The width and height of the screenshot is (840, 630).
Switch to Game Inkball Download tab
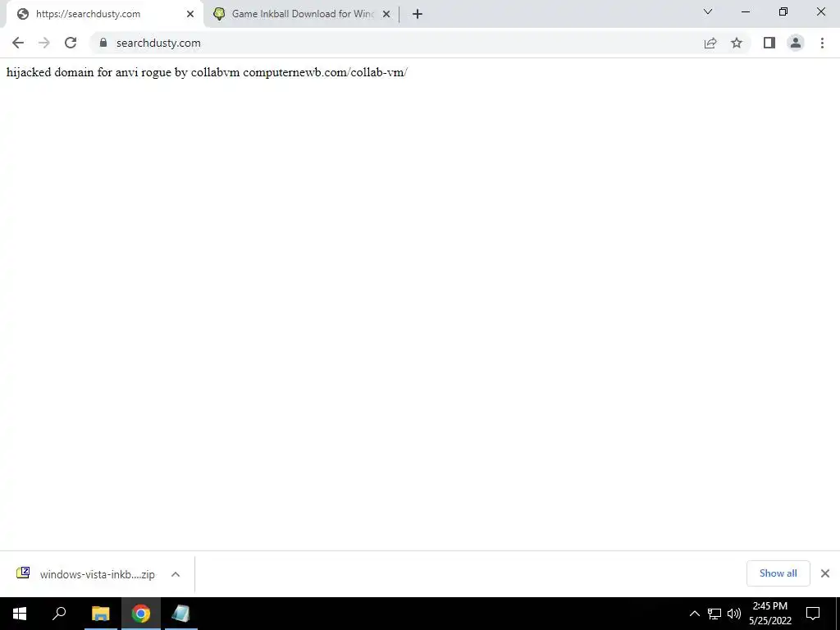pyautogui.click(x=301, y=14)
